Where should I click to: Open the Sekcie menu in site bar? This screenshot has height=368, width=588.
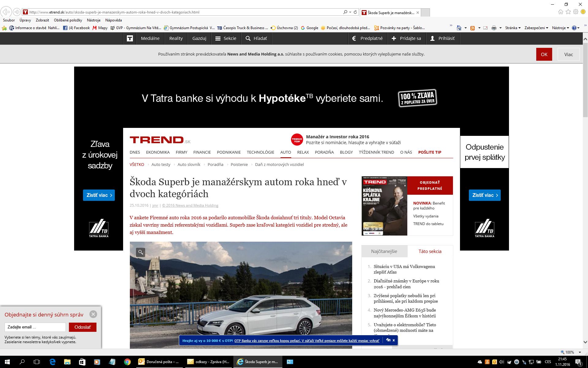tap(226, 38)
